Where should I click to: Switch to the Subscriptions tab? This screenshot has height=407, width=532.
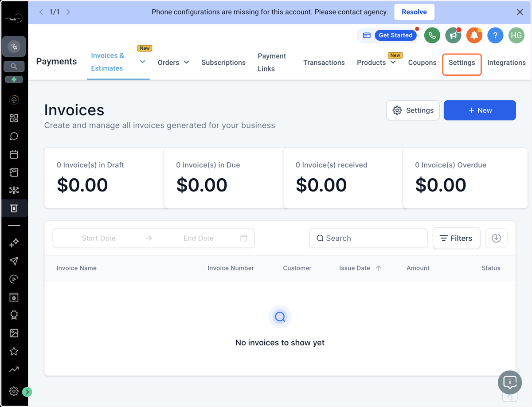(223, 63)
